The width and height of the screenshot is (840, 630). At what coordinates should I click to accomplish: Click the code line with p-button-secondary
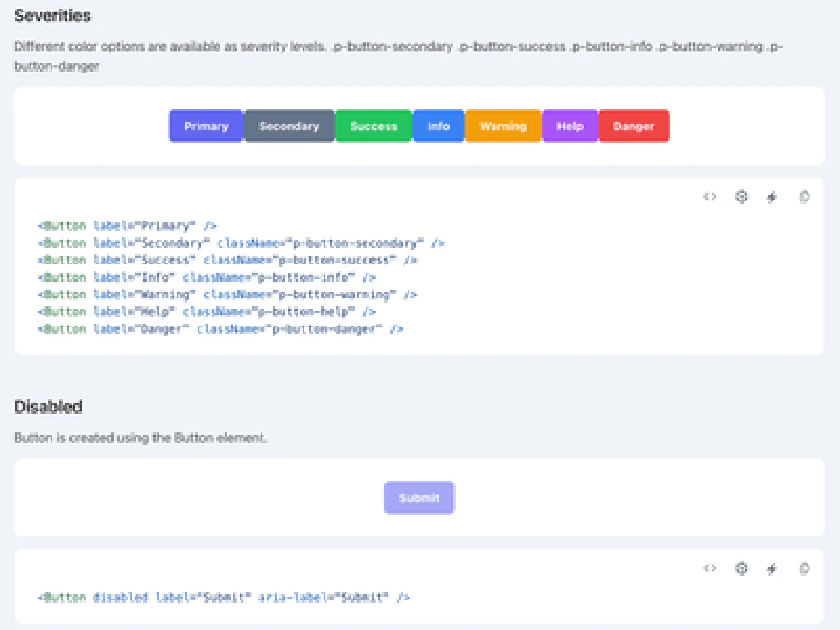point(241,243)
